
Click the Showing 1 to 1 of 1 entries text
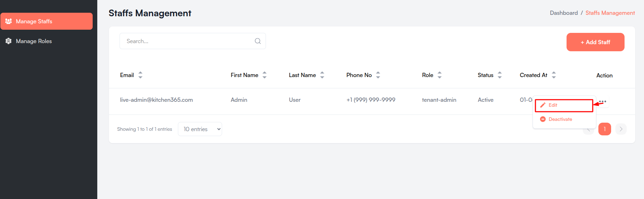(x=145, y=129)
